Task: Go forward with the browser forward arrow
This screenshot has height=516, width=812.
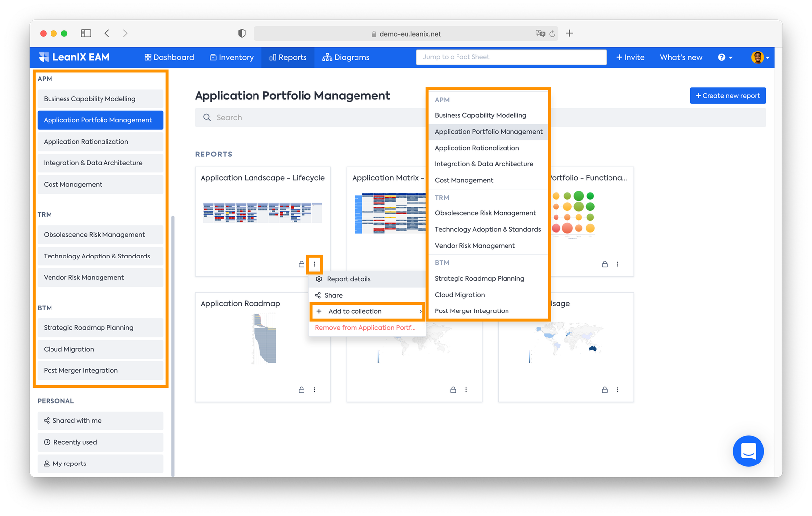Action: tap(125, 33)
